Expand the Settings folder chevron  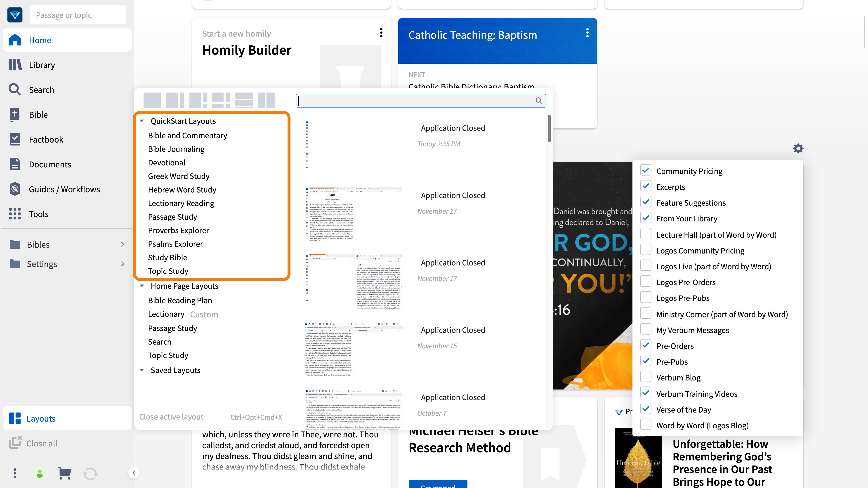pos(123,264)
